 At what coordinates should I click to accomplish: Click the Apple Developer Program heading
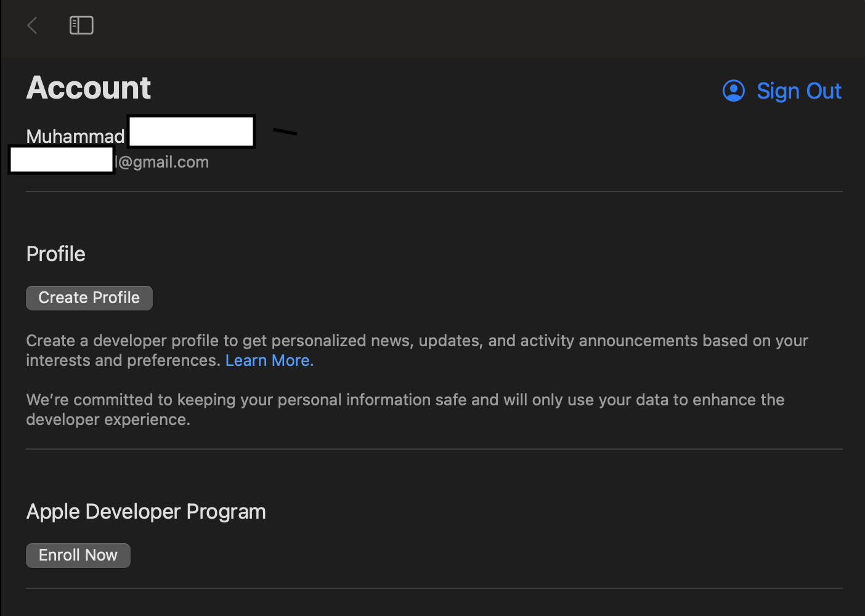coord(146,511)
